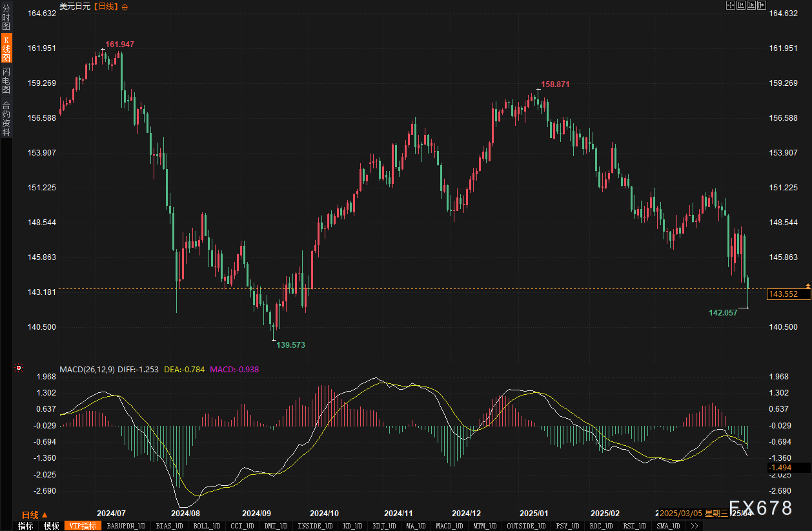Select the VIP指标 tab
812x531 pixels.
pos(83,526)
